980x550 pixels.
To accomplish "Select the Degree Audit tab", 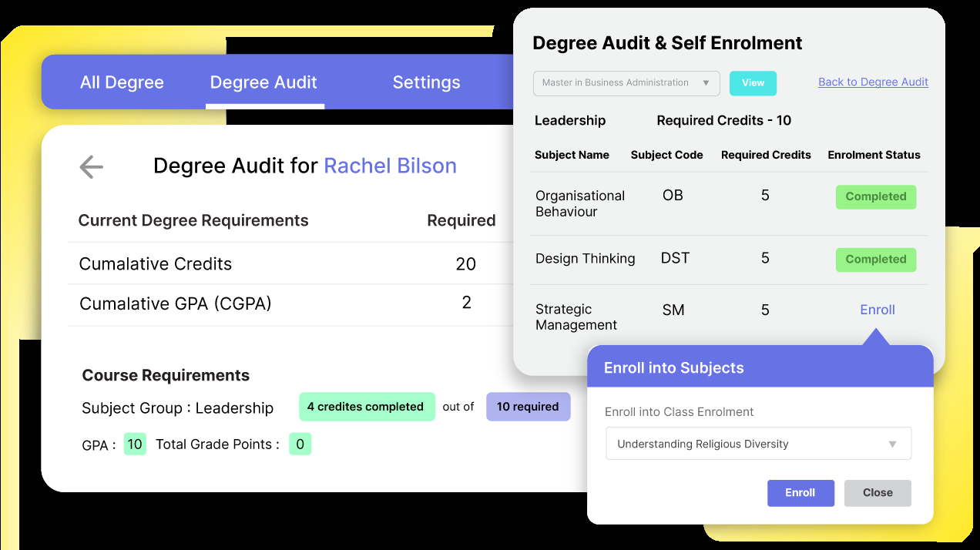I will point(264,82).
